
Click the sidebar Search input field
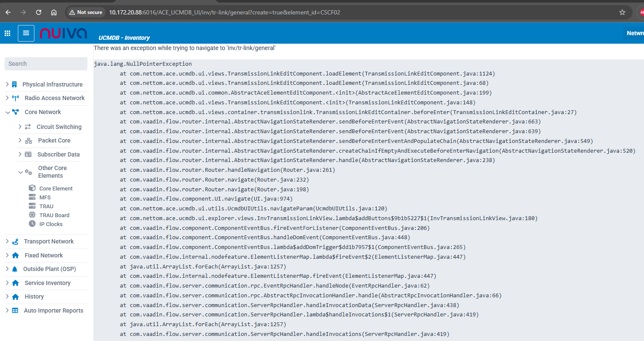tap(46, 64)
